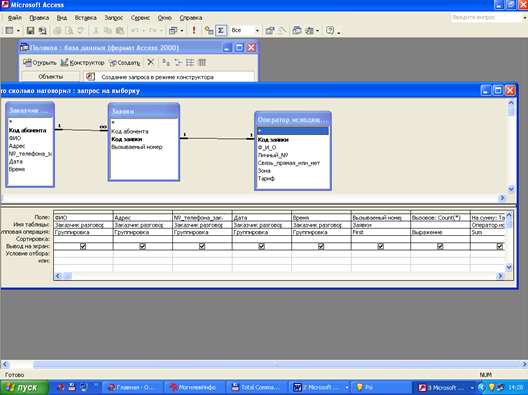Click the Save floppy disk icon
Viewport: 528px width, 395px height.
[30, 31]
